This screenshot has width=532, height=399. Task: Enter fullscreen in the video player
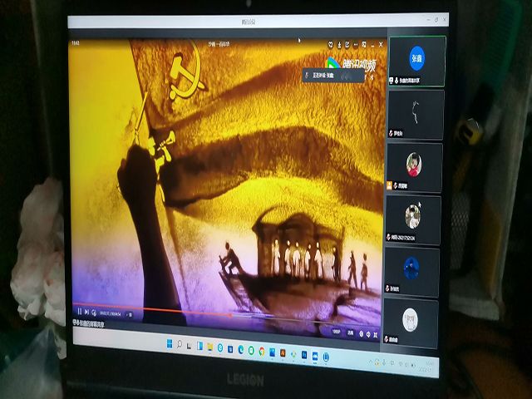375,335
